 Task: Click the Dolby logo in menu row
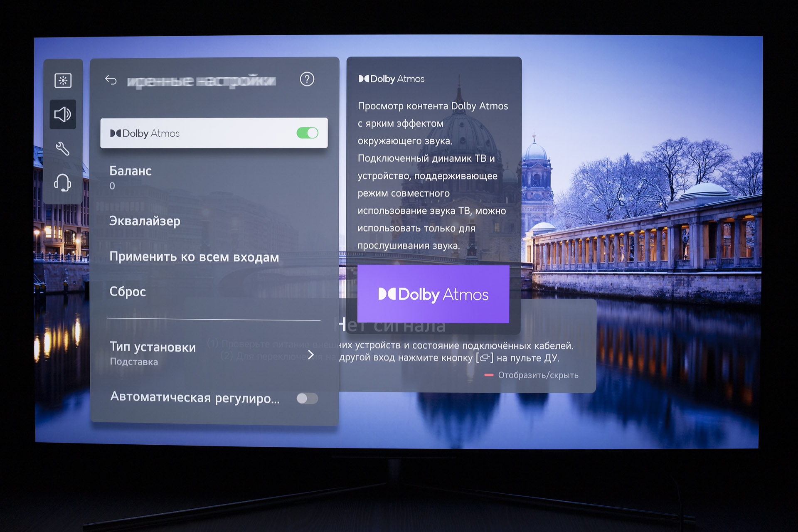tap(116, 133)
